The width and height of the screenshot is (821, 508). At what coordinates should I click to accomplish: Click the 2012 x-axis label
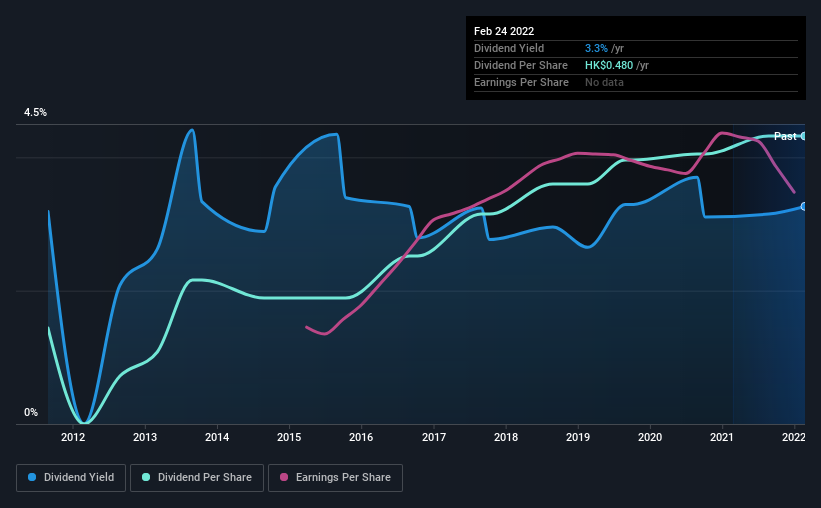(x=73, y=437)
